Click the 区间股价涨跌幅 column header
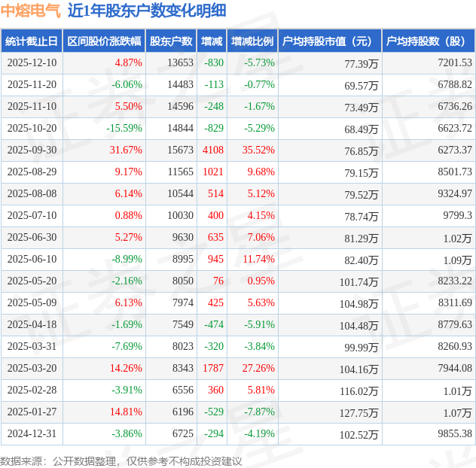Screen dimensions: 476x468 pyautogui.click(x=104, y=41)
